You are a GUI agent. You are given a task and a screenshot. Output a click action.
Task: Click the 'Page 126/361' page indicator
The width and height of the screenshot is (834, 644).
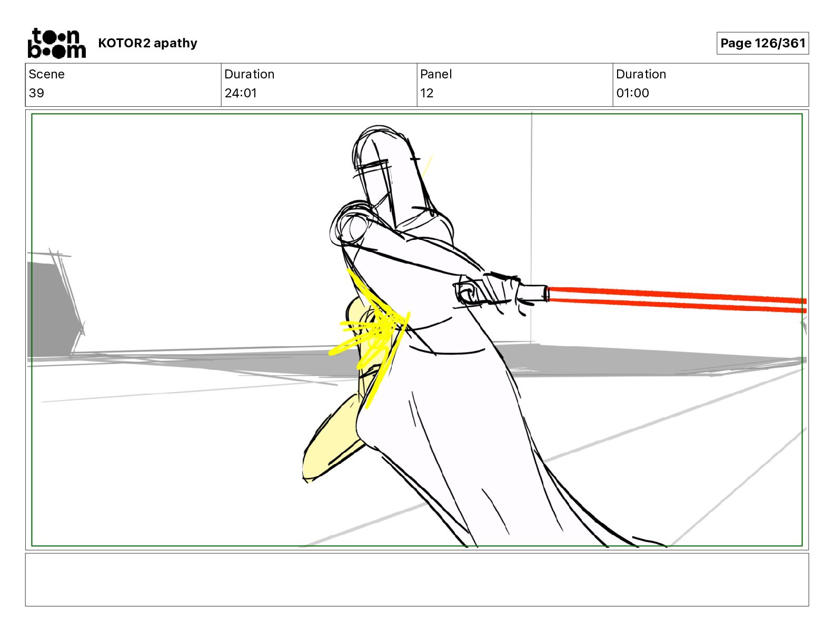pos(762,43)
